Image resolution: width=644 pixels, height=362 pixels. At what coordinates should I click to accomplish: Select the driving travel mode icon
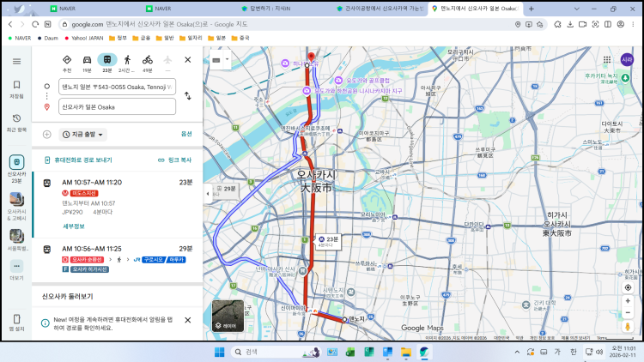[x=87, y=59]
